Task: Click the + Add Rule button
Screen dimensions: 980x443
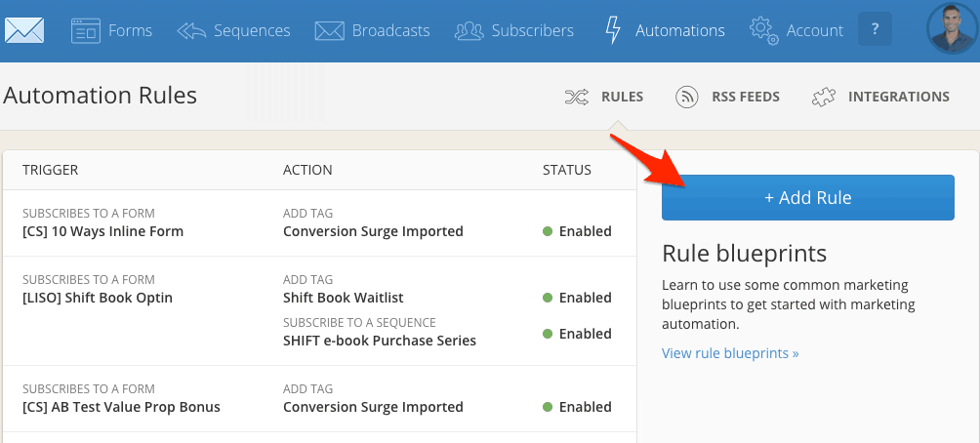Action: [808, 197]
